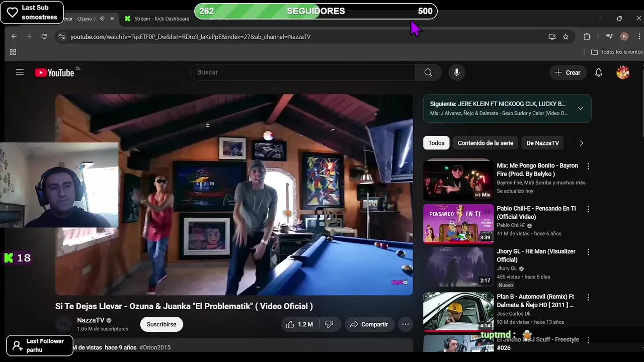The image size is (644, 362).
Task: Open Pablo Chill-E Pensando En Ti thumbnail
Action: click(x=458, y=223)
